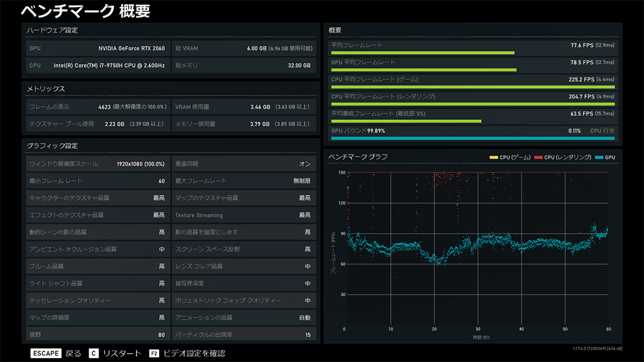Image resolution: width=644 pixels, height=362 pixels.
Task: Select the グラフィック設定 section header
Action: coord(52,146)
